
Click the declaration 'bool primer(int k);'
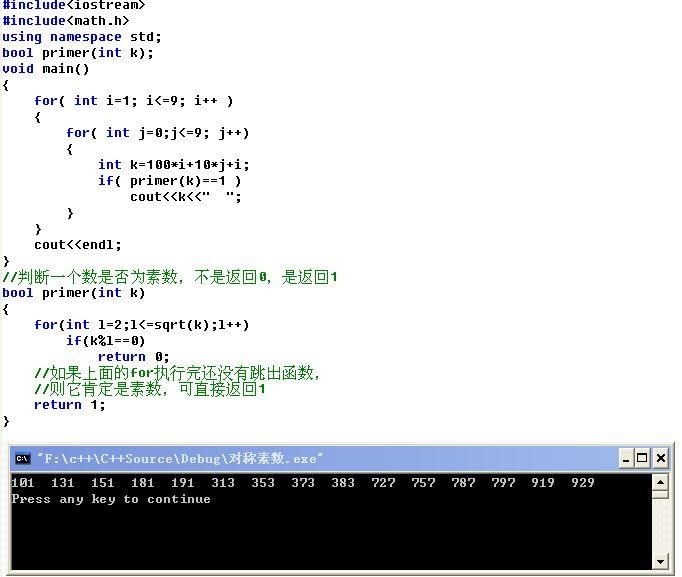pos(78,53)
